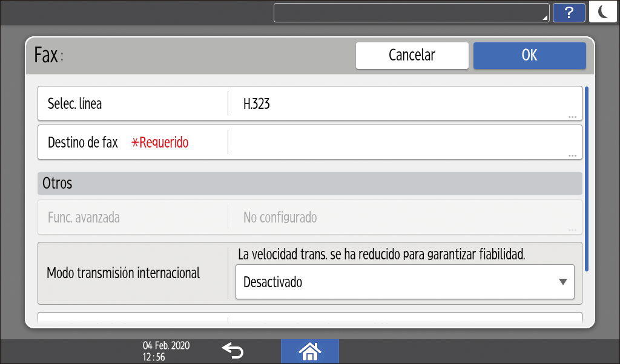Go to the home screen icon

tap(309, 350)
